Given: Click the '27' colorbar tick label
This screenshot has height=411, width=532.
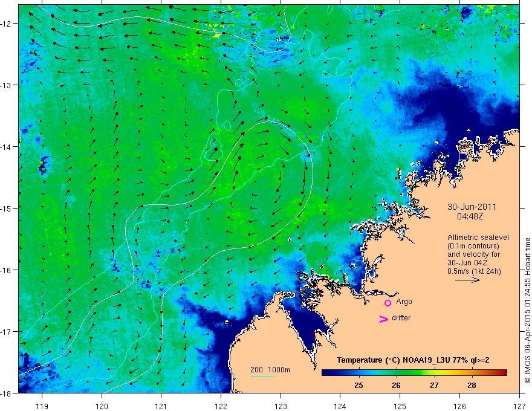Looking at the screenshot, I should pyautogui.click(x=434, y=385).
